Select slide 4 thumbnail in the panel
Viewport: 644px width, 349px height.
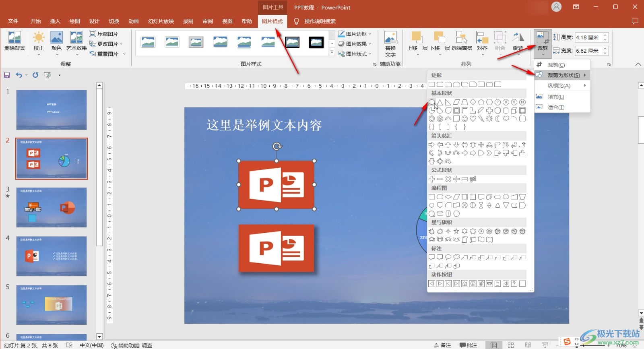pos(52,256)
